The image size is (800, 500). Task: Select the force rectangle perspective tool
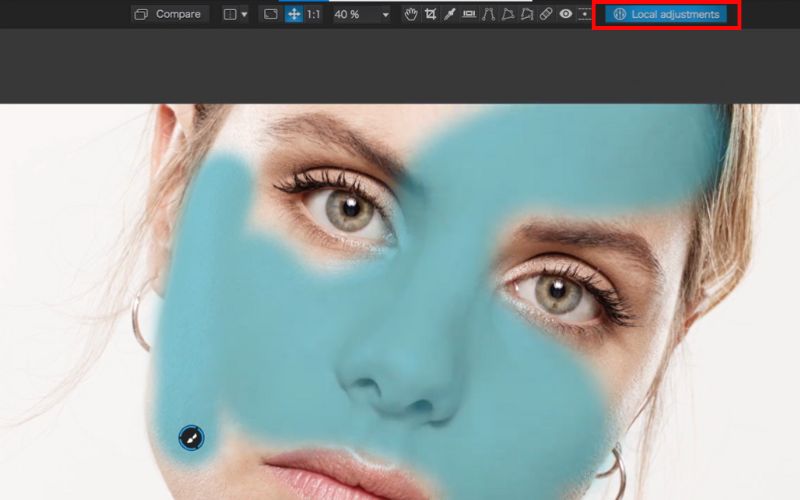[x=508, y=14]
